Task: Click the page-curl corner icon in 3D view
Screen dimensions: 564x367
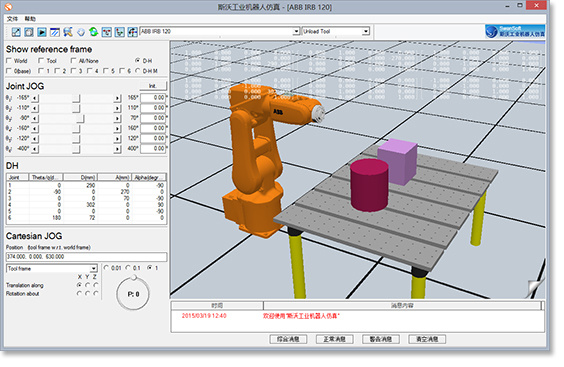Action: pyautogui.click(x=536, y=288)
